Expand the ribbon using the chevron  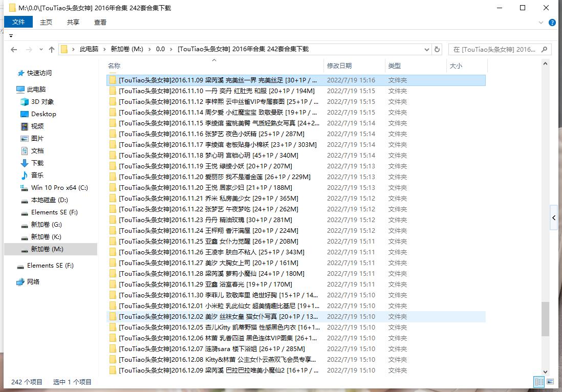pyautogui.click(x=542, y=23)
